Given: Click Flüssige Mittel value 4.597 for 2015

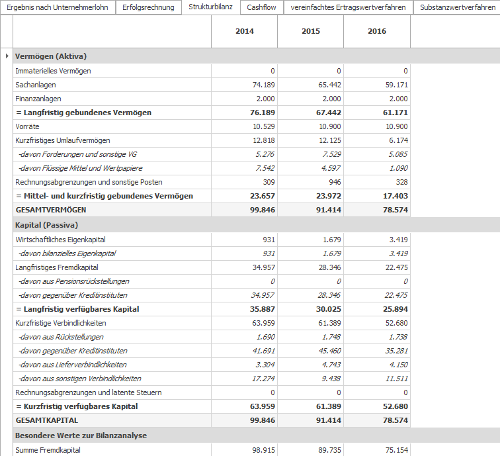Looking at the screenshot, I should (331, 168).
